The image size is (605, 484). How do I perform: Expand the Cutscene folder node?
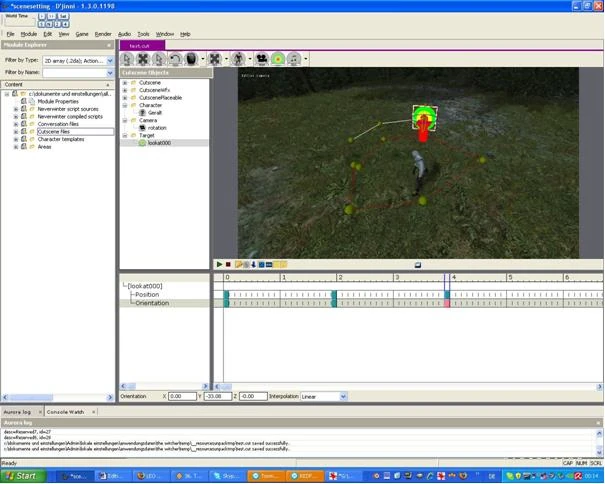click(x=125, y=83)
